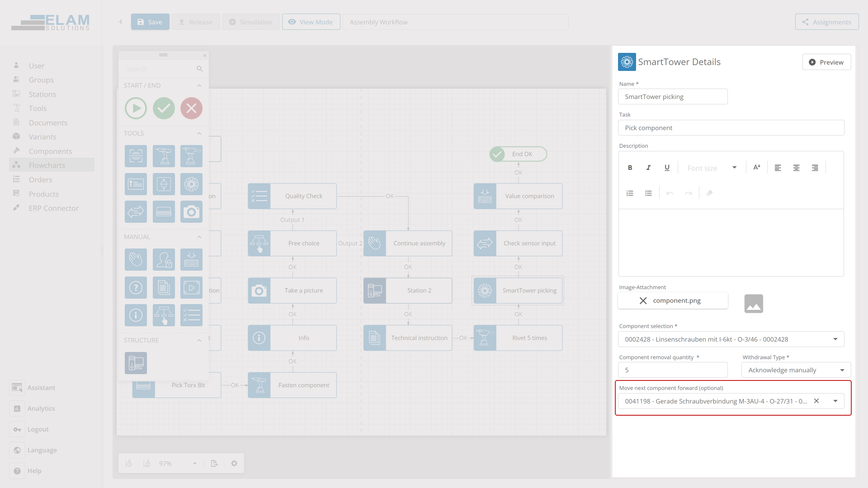Clear the next component forward selection
Screen dimensions: 868x488
tap(816, 401)
